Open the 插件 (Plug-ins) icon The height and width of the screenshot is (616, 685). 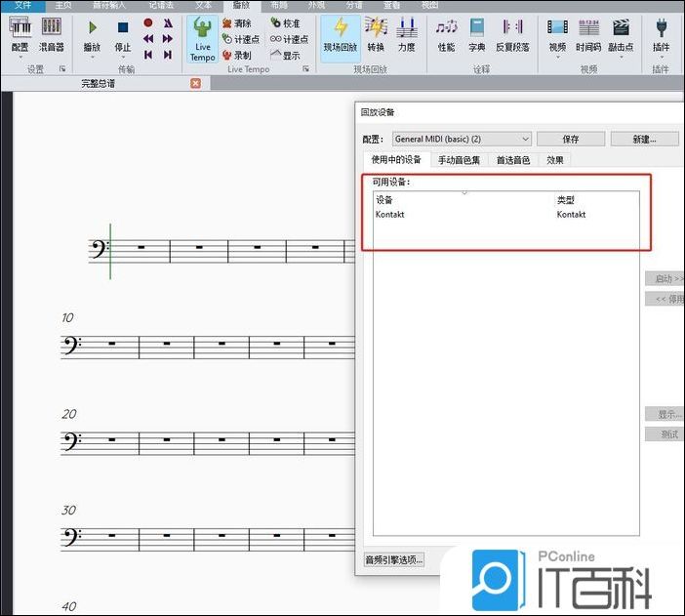coord(661,34)
